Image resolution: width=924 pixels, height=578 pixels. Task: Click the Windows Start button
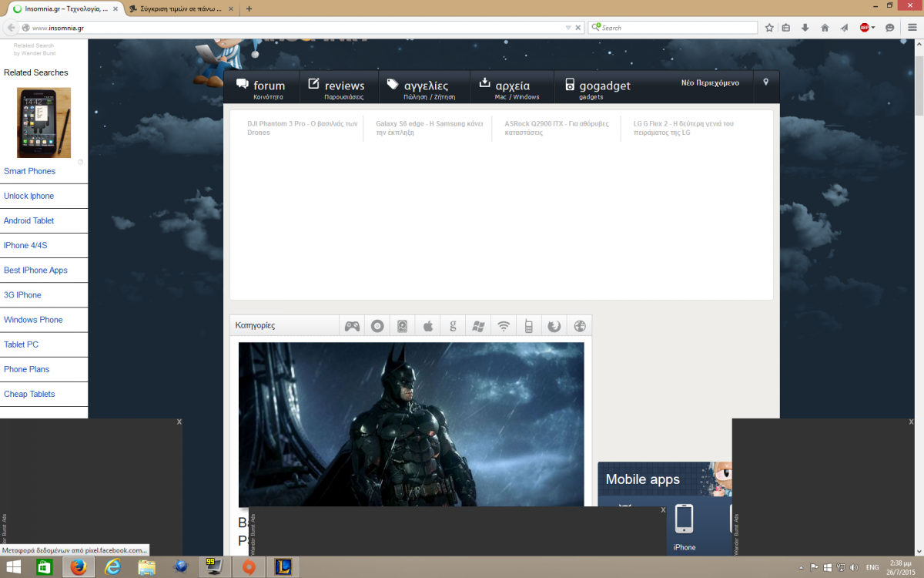[x=13, y=567]
